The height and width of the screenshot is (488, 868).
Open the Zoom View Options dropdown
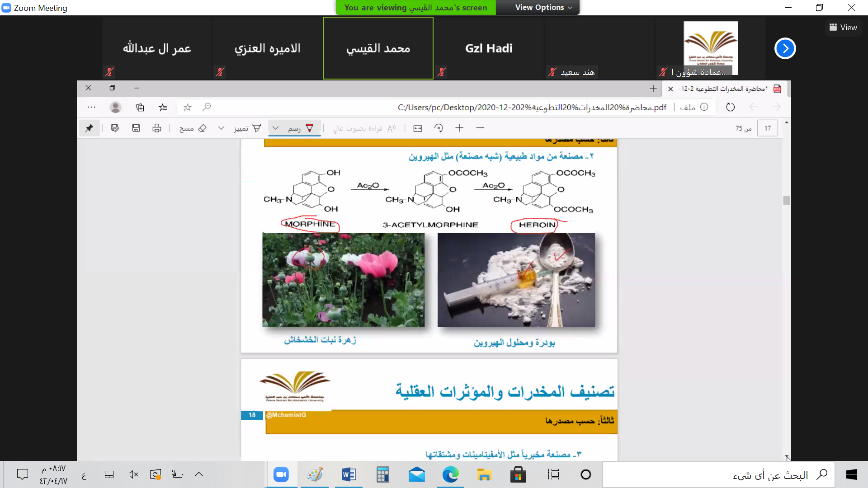542,7
